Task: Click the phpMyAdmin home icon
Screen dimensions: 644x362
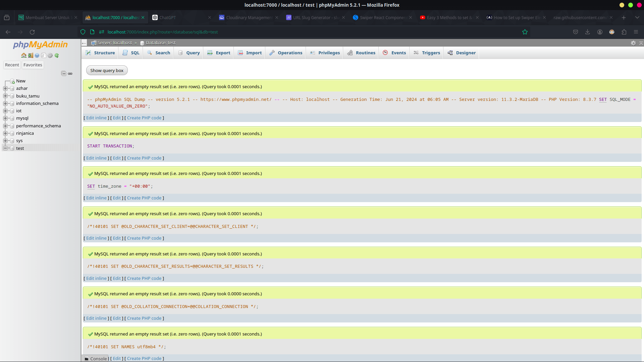Action: click(23, 56)
